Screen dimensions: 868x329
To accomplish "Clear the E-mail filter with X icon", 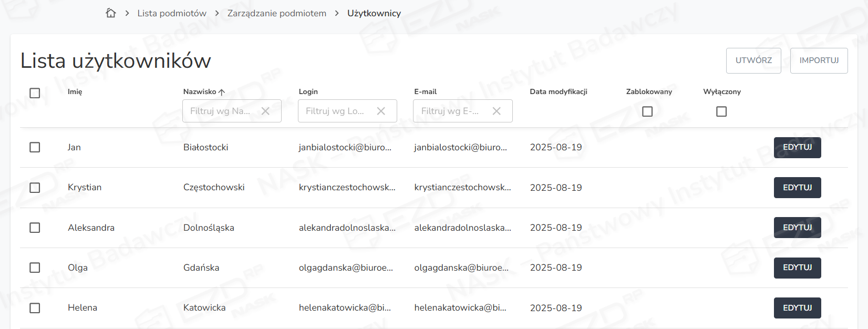I will pyautogui.click(x=497, y=111).
